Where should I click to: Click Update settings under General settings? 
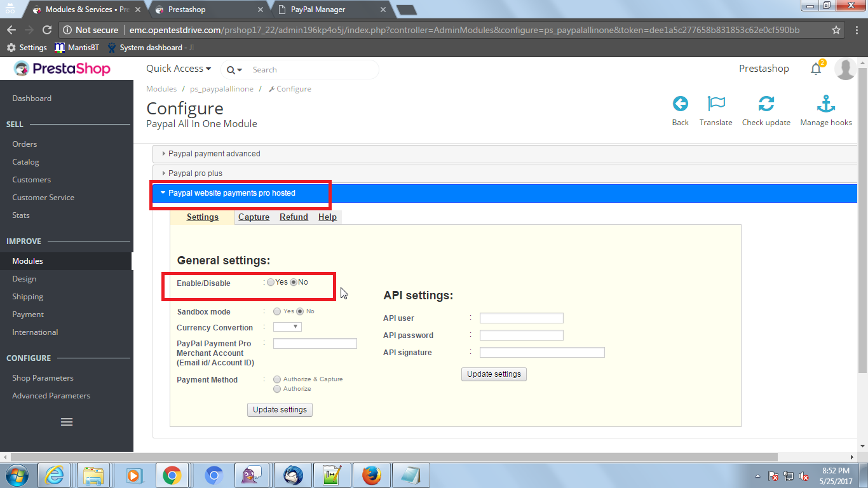[x=280, y=410]
